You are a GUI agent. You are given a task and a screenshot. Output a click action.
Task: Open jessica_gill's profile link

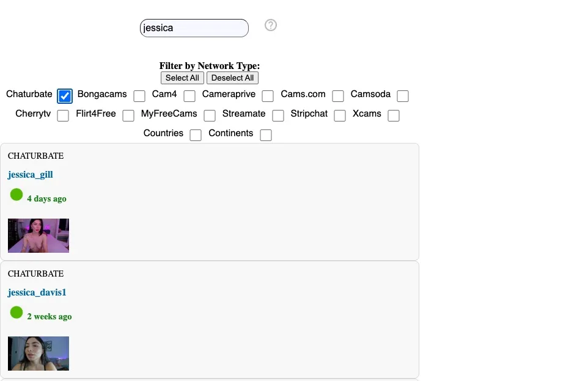click(30, 175)
